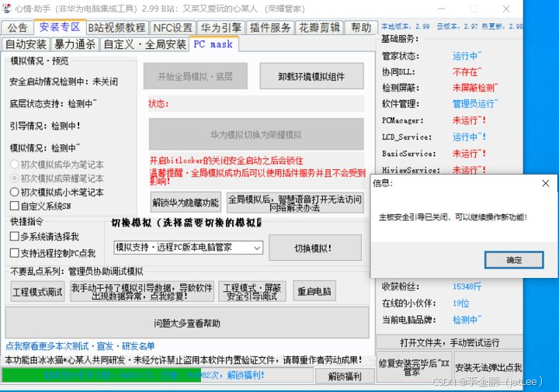Image resolution: width=559 pixels, height=392 pixels.
Task: Click 工程模式·屏蔽安全引导调试 button
Action: [252, 292]
